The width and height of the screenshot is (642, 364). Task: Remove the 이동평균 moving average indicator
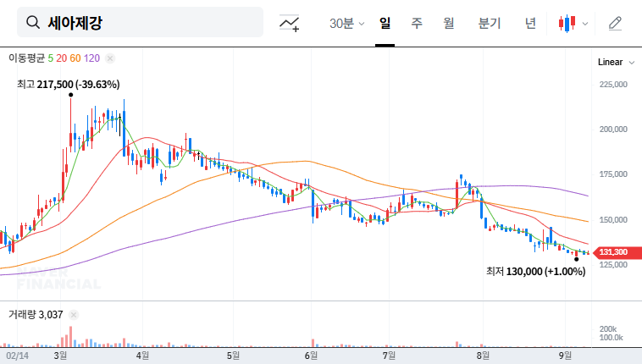coord(110,58)
